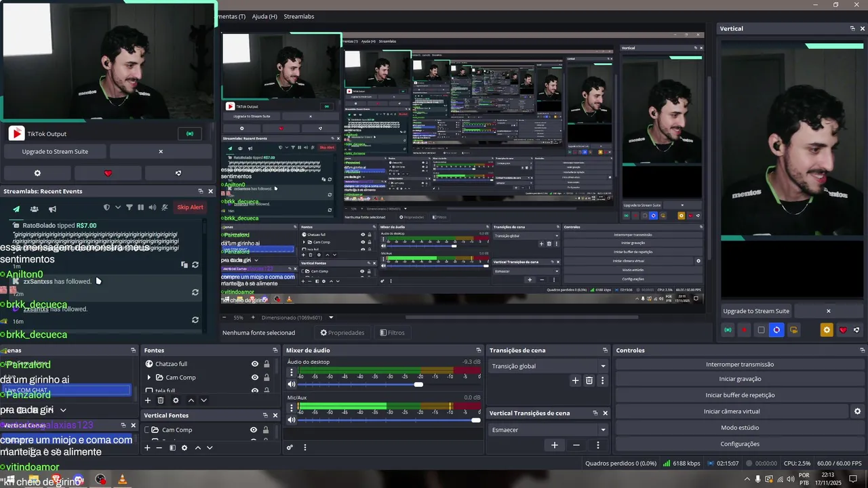Toggle visibility of Chatzao full source
Screen dimensions: 868x488
pyautogui.click(x=255, y=364)
